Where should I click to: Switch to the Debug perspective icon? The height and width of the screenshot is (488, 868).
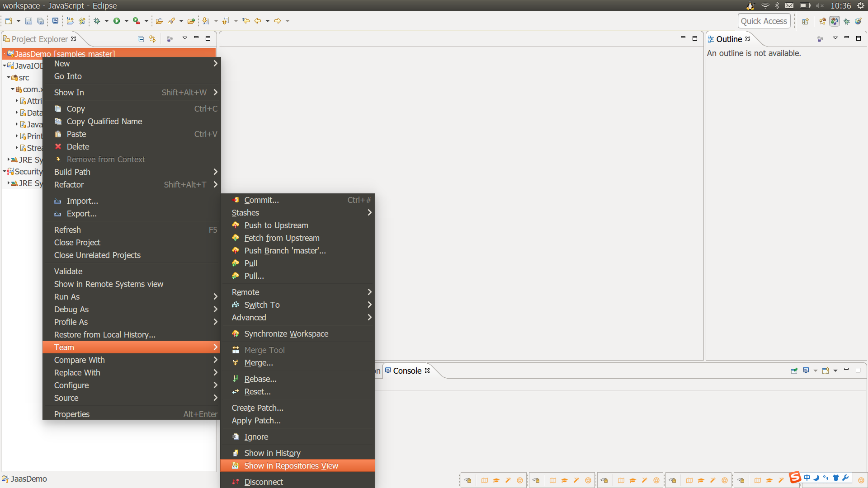coord(847,21)
